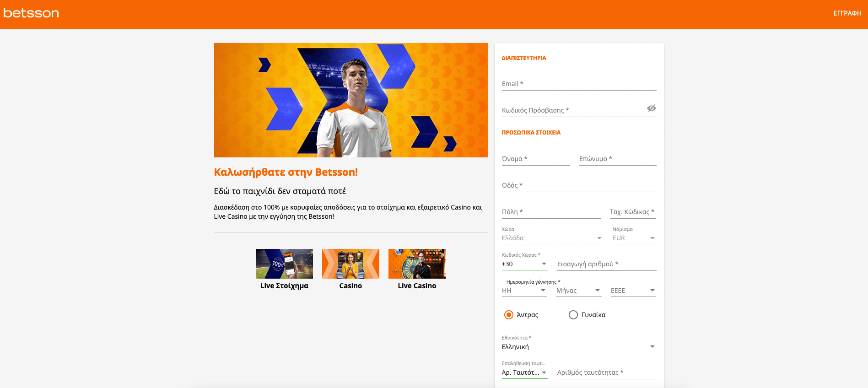Select the Γυναίκα radio button
The width and height of the screenshot is (868, 388).
[573, 315]
